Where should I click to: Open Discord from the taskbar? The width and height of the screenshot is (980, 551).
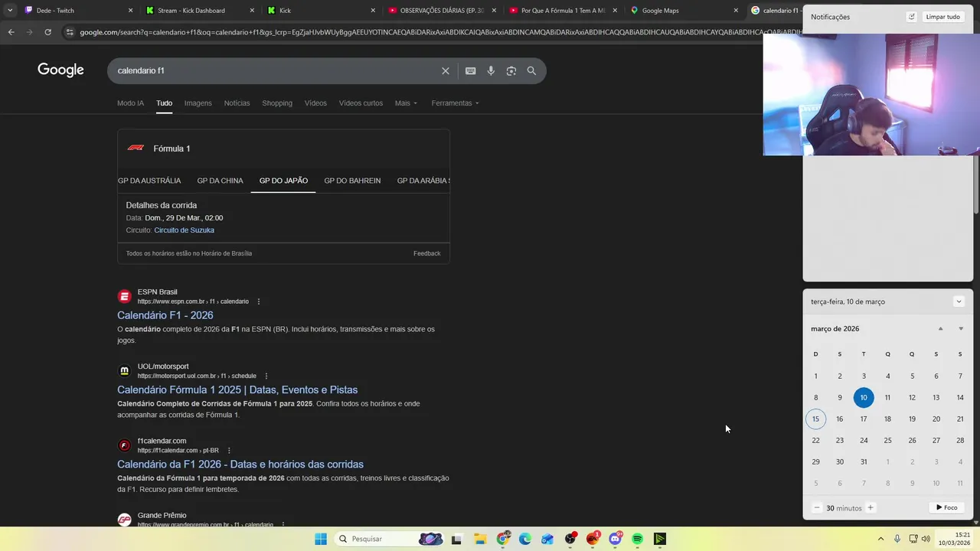(x=615, y=539)
